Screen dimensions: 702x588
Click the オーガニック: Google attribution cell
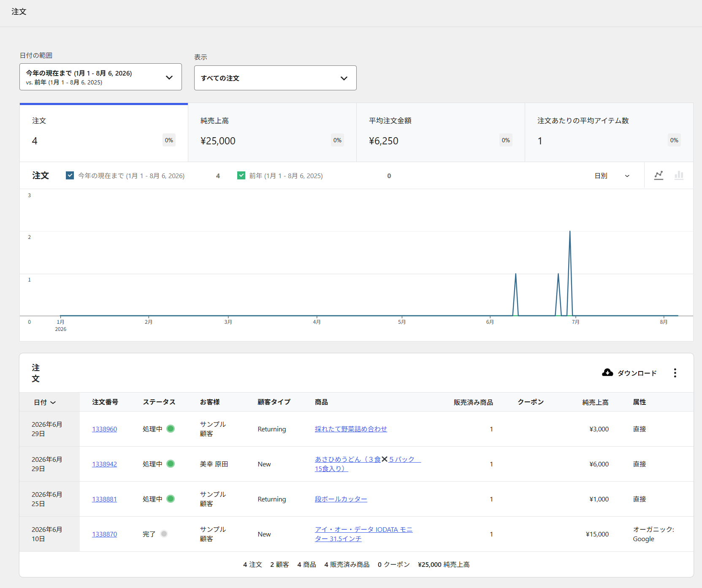[x=653, y=534]
